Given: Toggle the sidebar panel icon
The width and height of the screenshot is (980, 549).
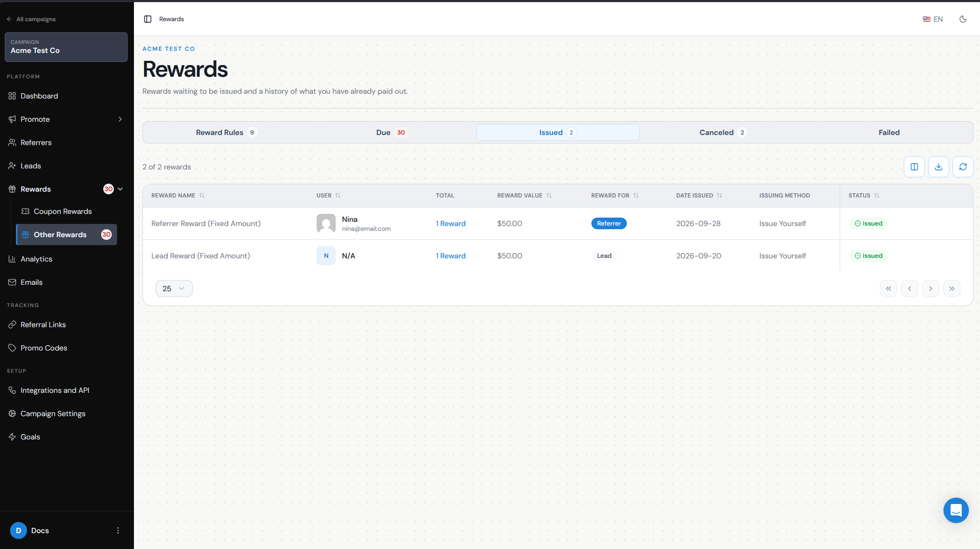Looking at the screenshot, I should pos(148,19).
